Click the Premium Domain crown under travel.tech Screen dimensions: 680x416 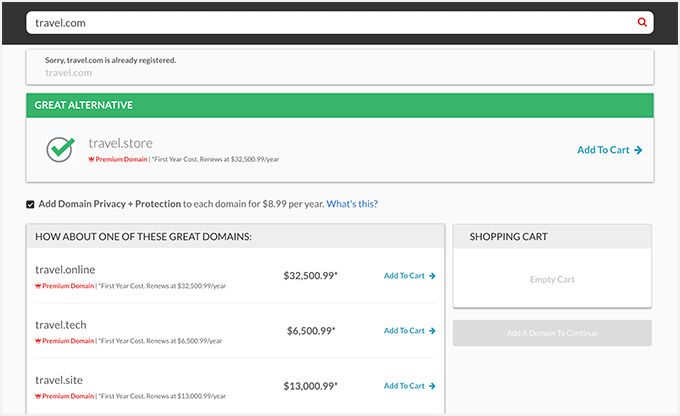click(38, 341)
